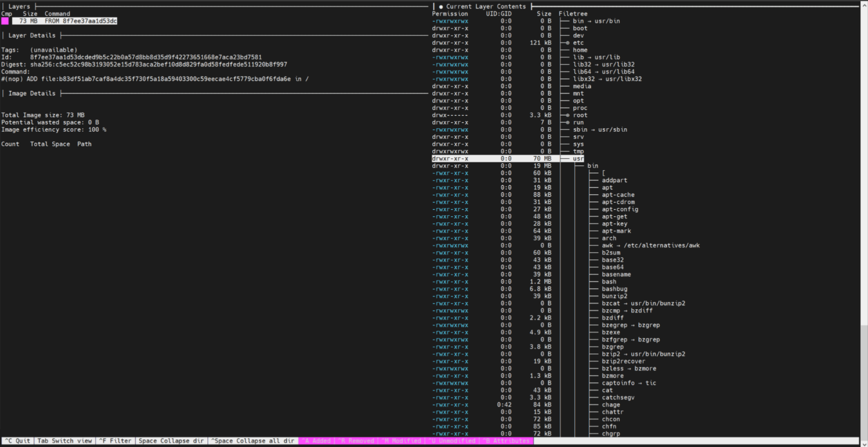Click the UID:GID column header
Viewport: 868px width, 447px height.
(499, 14)
